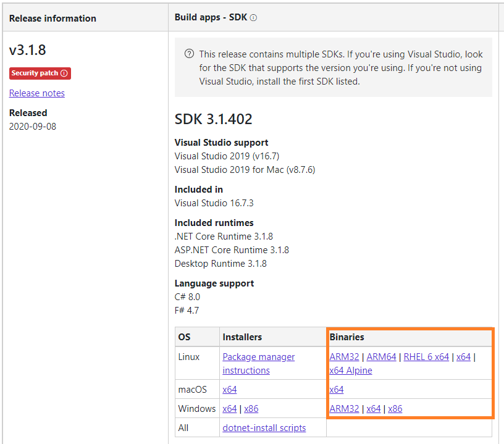Click the Binaries column header
This screenshot has width=504, height=444.
(347, 337)
